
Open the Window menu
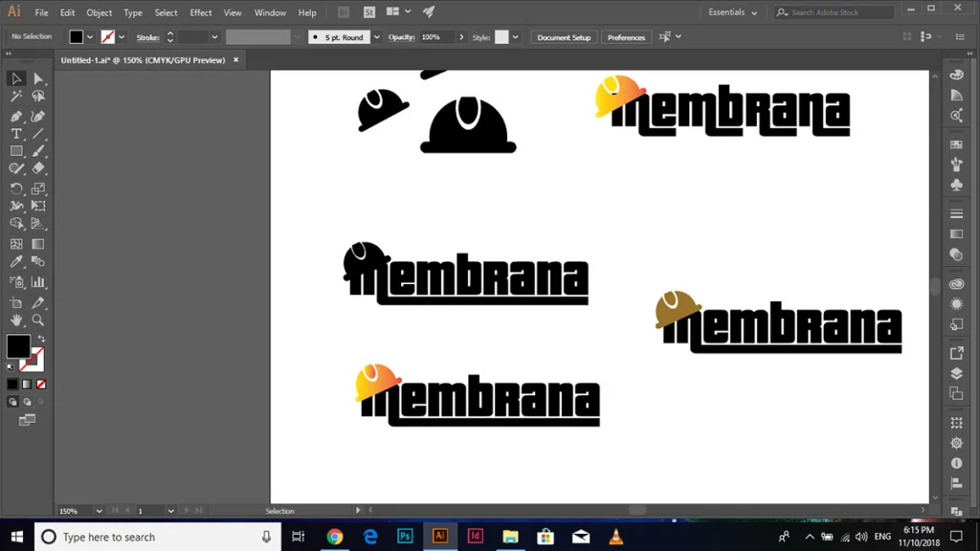point(270,12)
